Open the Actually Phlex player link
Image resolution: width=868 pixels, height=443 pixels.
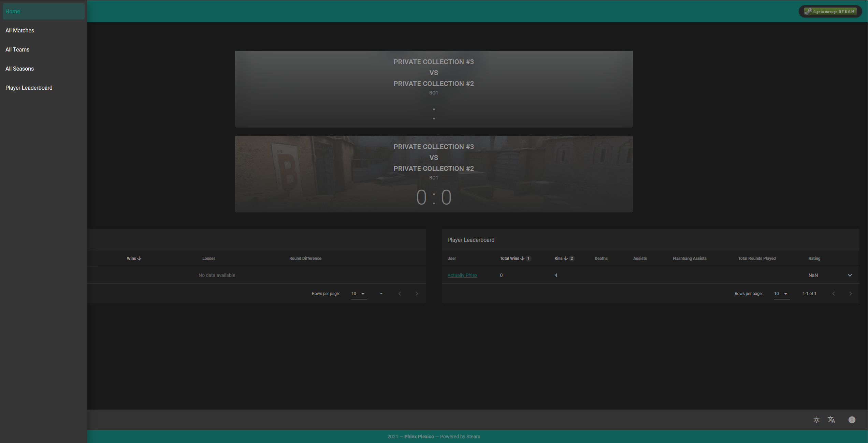[x=462, y=275]
